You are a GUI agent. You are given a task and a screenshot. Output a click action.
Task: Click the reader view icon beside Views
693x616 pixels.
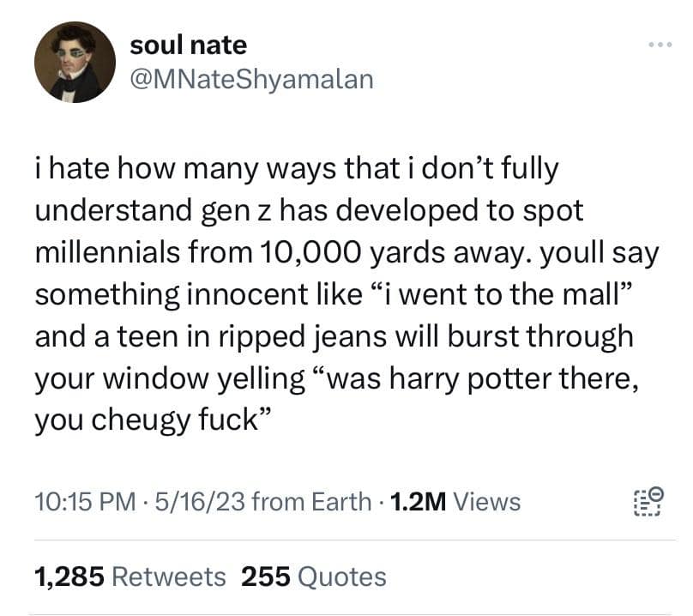647,500
